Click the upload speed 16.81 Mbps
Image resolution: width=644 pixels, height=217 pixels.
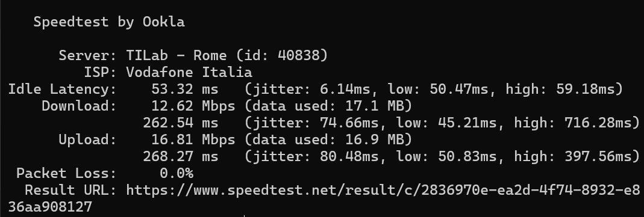coord(193,139)
